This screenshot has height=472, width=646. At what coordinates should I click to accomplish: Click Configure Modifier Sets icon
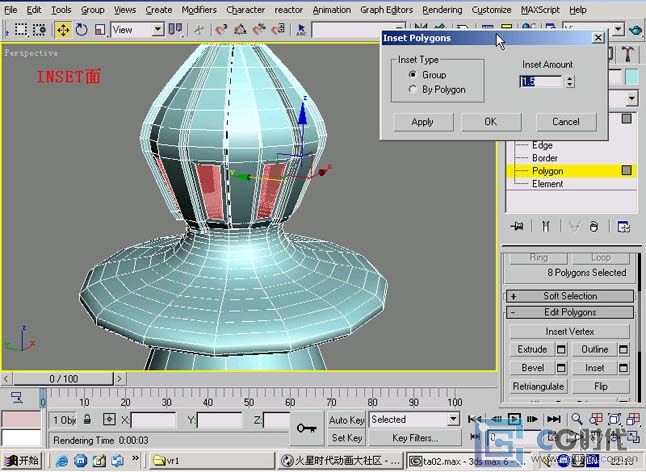(623, 226)
